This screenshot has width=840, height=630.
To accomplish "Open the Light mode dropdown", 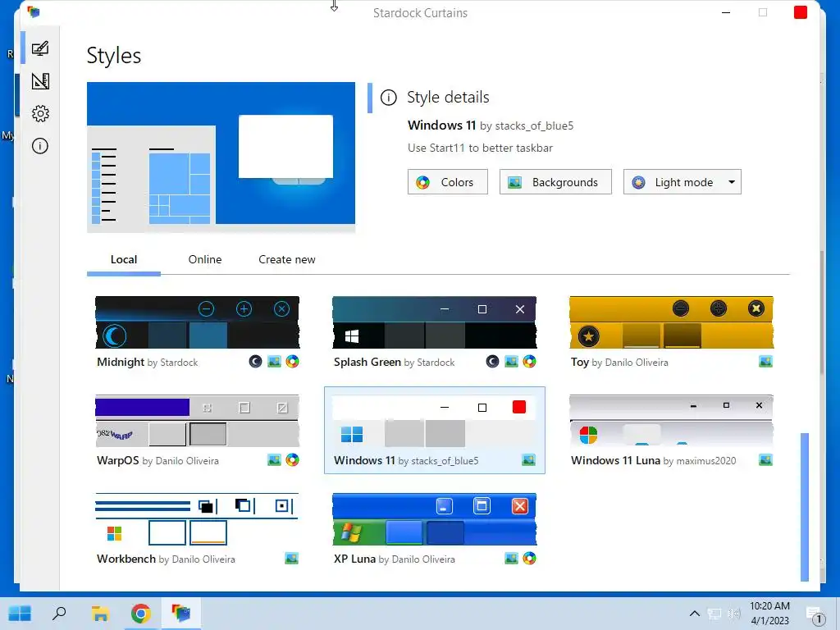I will click(682, 182).
